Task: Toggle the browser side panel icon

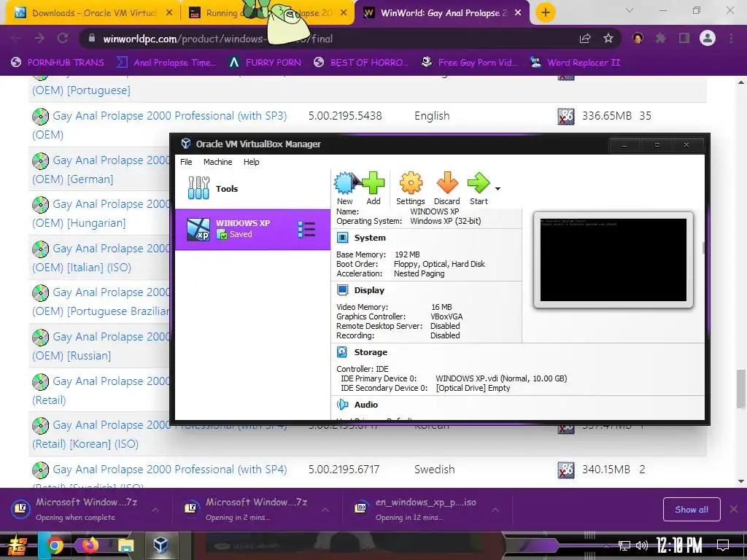Action: click(x=684, y=38)
